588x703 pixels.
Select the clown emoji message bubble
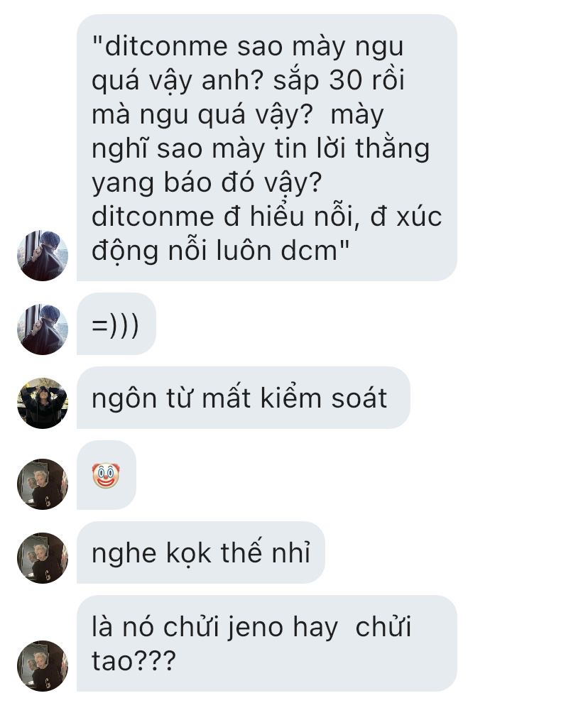(x=107, y=475)
